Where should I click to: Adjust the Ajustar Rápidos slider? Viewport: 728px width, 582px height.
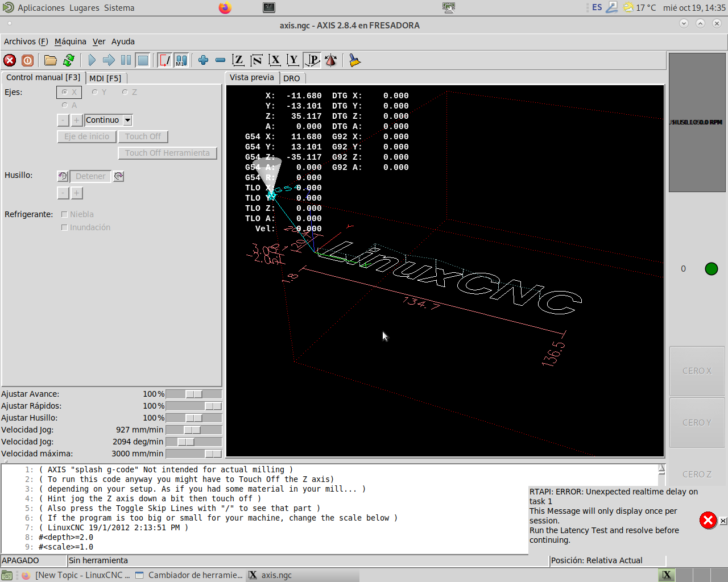pyautogui.click(x=213, y=406)
